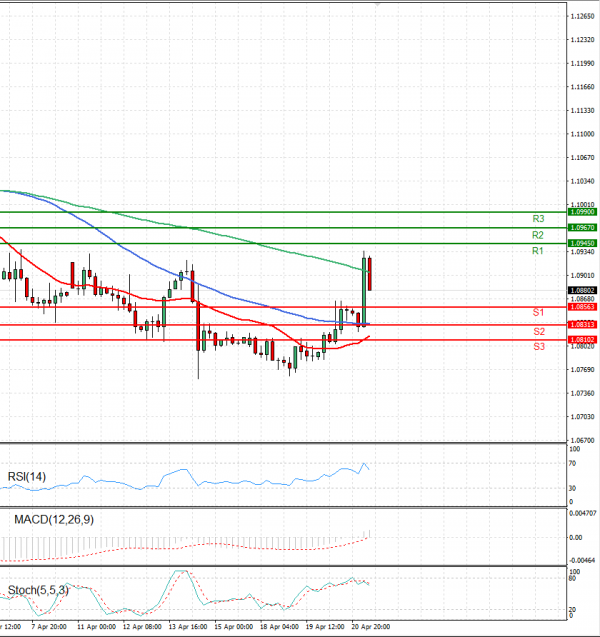Screen dimensions: 600x637
Task: Select the 1.09450 green price tag
Action: tap(582, 243)
